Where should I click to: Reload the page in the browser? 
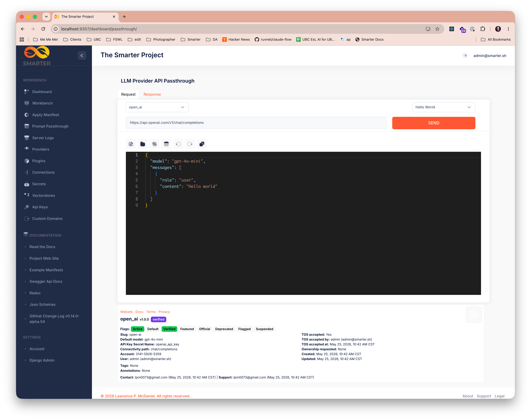[43, 29]
